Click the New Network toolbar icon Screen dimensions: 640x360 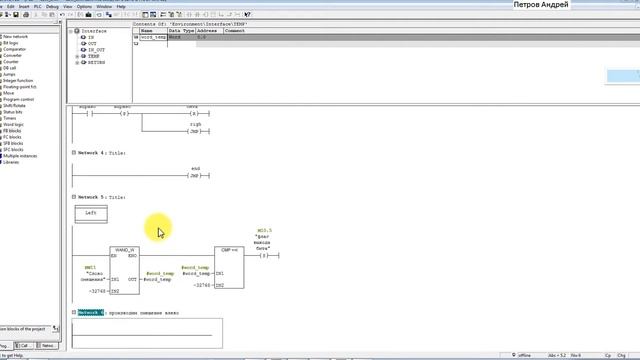point(163,15)
